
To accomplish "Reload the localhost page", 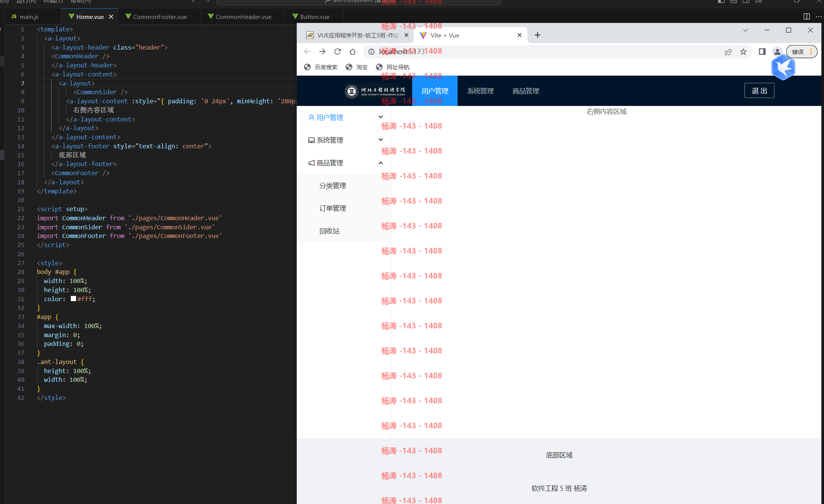I will coord(338,51).
